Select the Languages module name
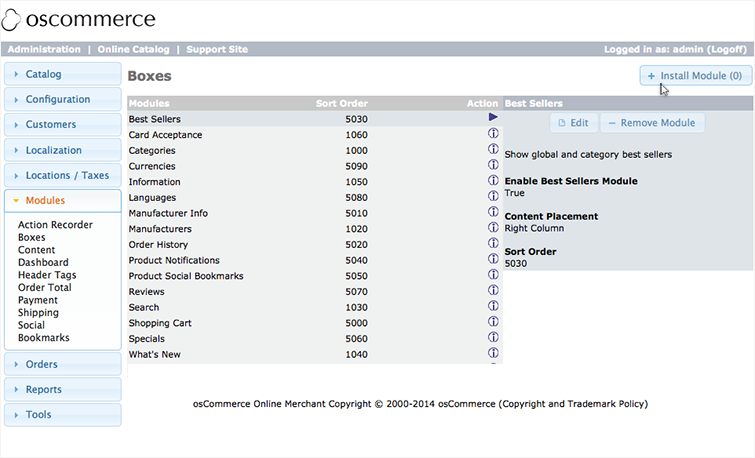 point(152,197)
